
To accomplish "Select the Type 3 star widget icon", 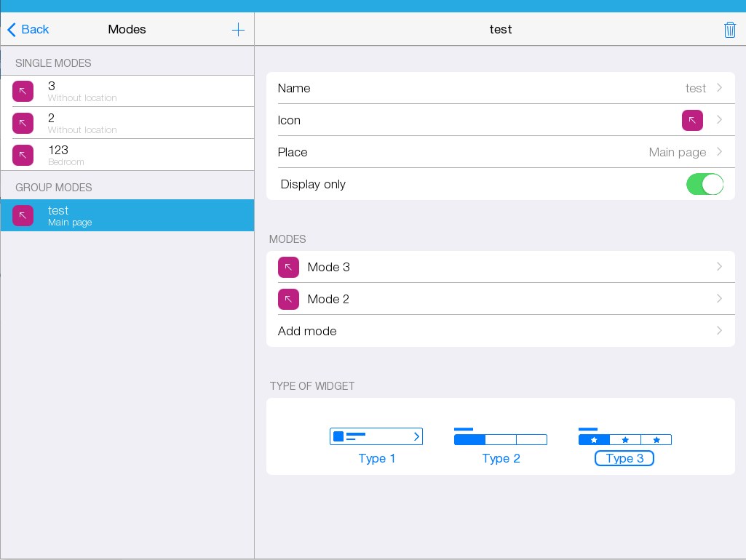I will tap(624, 436).
